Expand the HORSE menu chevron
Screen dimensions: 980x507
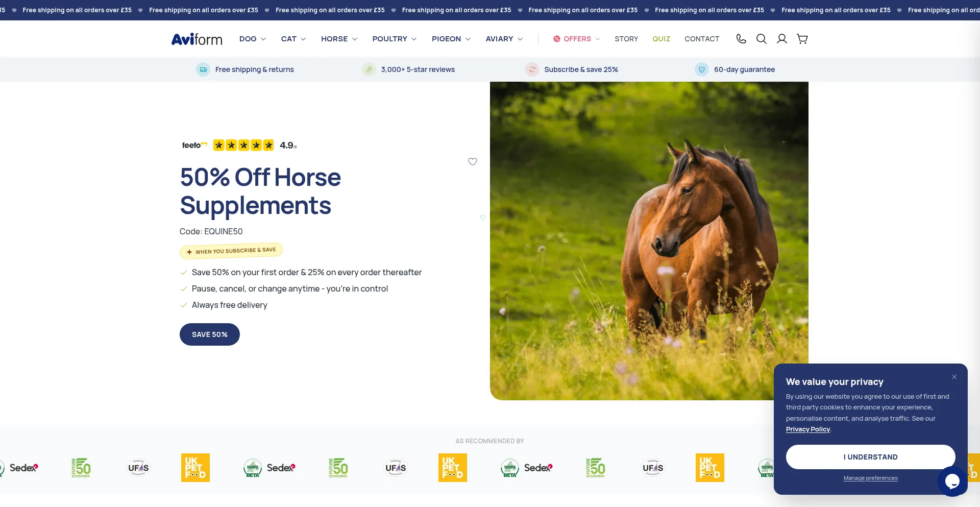point(355,39)
